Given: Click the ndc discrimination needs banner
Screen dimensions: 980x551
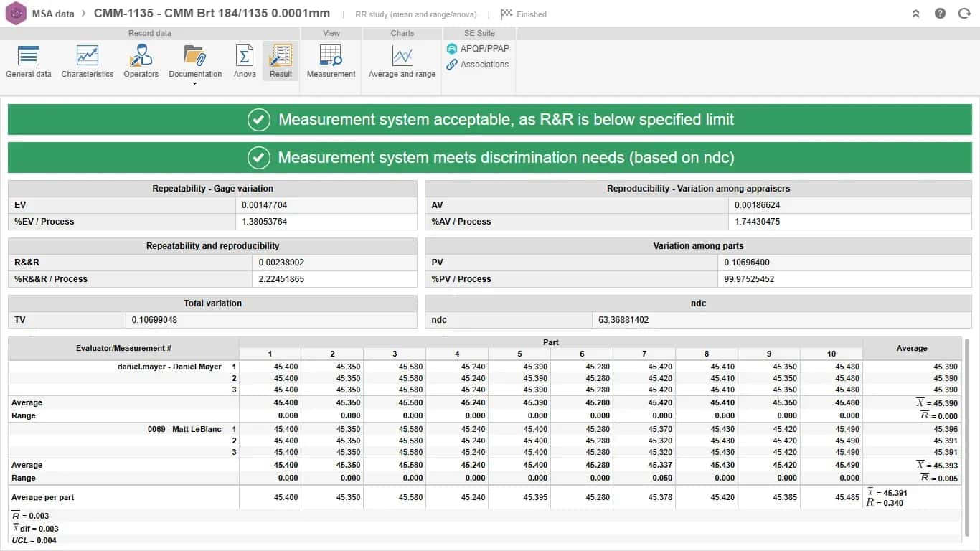Looking at the screenshot, I should (490, 157).
